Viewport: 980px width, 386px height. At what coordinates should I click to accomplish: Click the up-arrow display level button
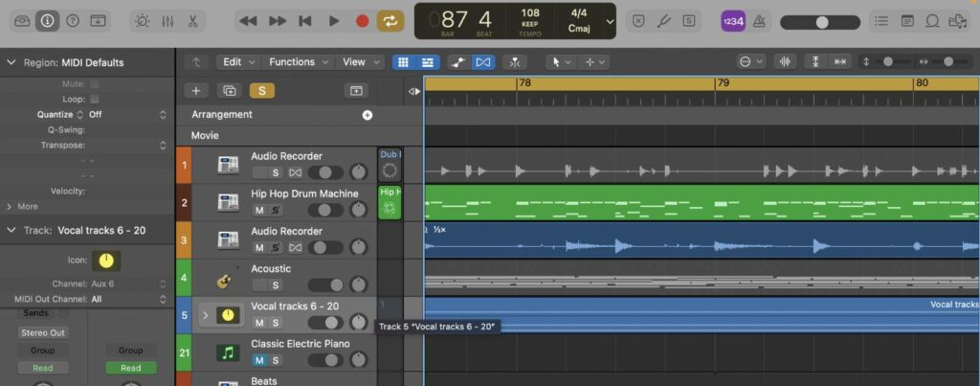point(197,62)
